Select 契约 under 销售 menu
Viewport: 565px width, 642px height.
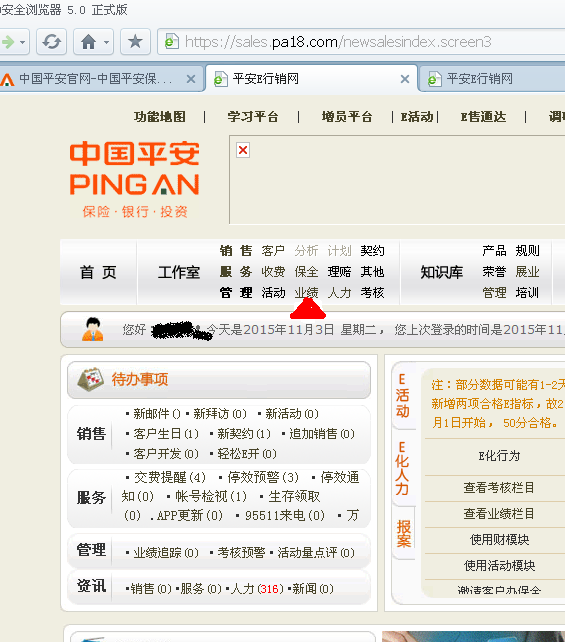pos(372,251)
